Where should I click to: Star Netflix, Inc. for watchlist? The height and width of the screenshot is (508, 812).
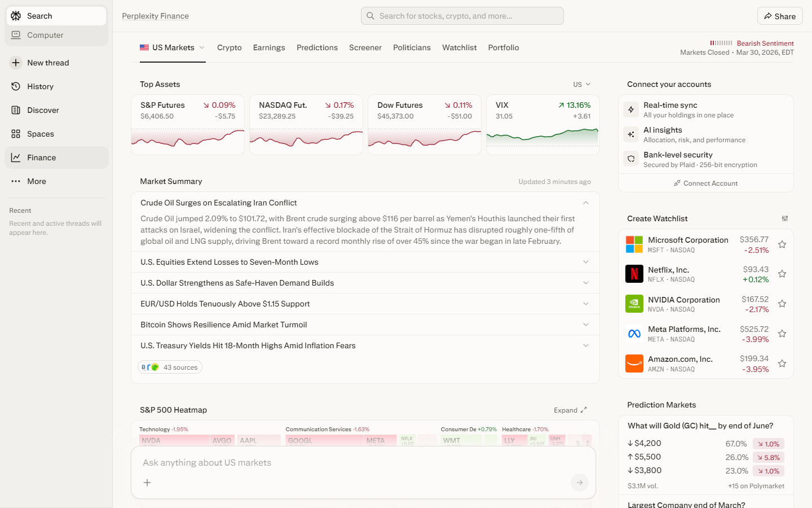tap(782, 274)
